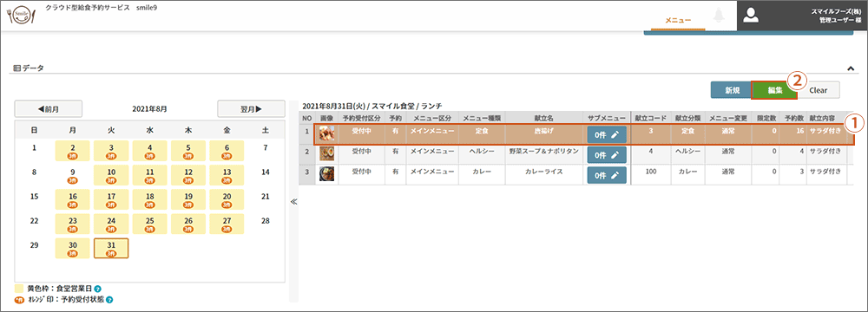
Task: Sort by 予約数 column header
Action: coord(793,118)
